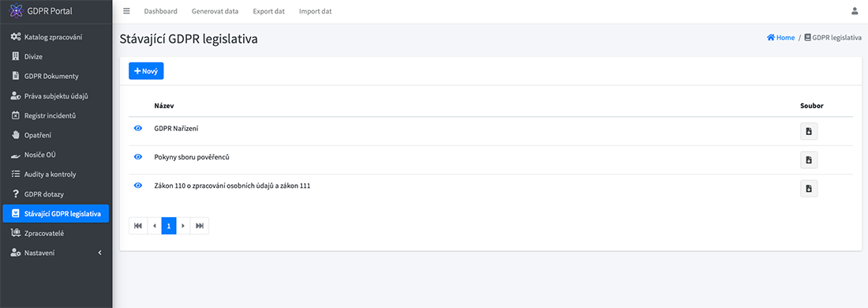Click the GDPR Portal logo icon
This screenshot has height=308, width=868.
(x=17, y=11)
